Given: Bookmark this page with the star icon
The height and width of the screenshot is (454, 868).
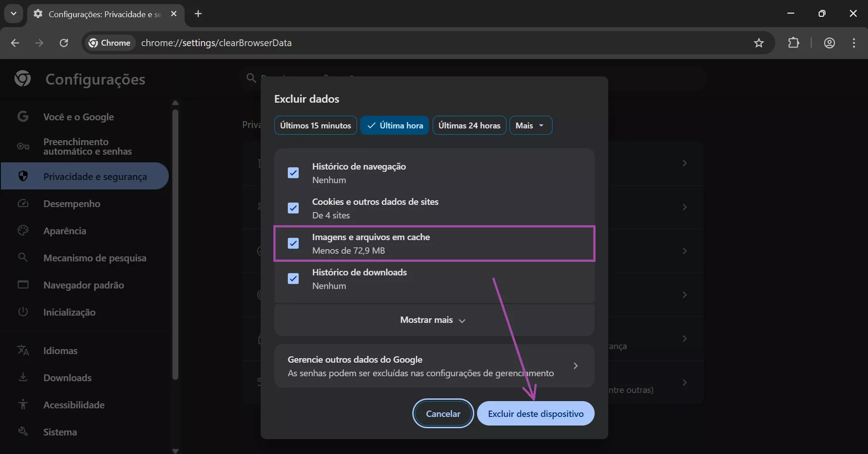Looking at the screenshot, I should (759, 43).
